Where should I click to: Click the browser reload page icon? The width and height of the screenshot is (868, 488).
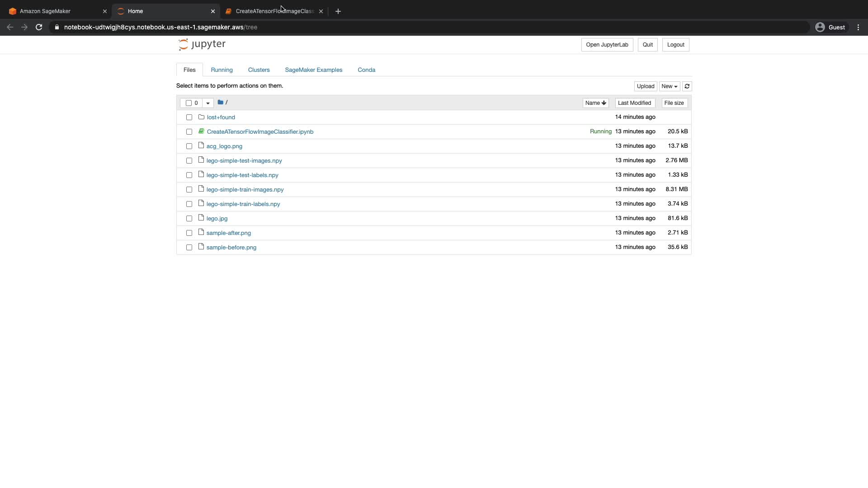[39, 27]
